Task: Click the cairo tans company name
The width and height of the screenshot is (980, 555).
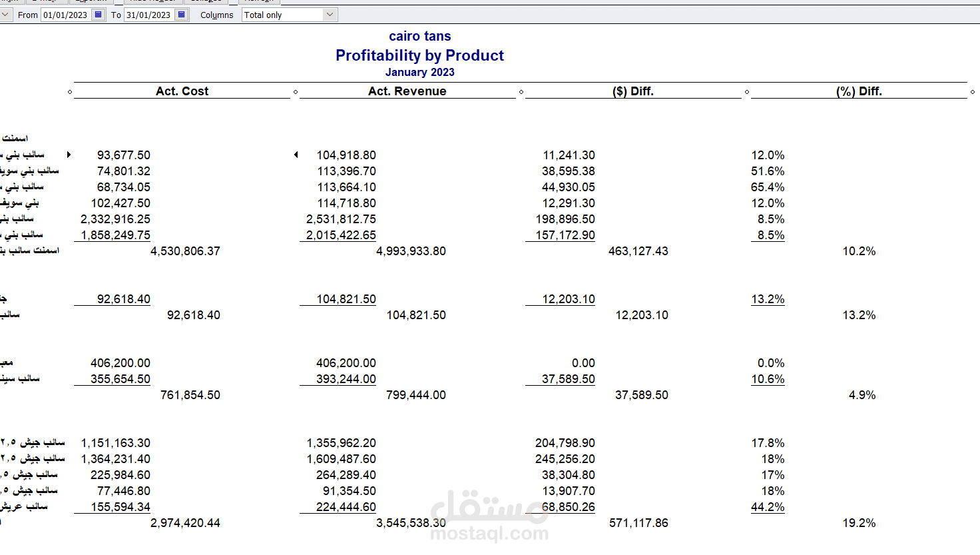Action: [420, 36]
